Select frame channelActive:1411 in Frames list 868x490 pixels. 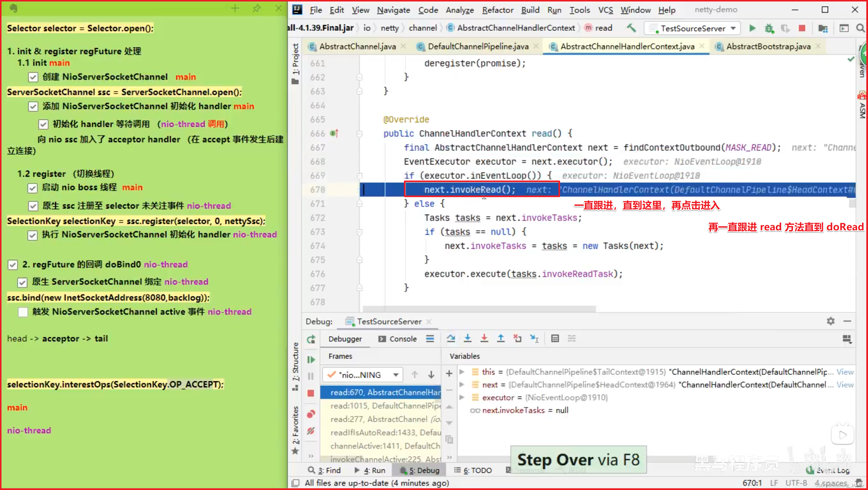coord(381,446)
